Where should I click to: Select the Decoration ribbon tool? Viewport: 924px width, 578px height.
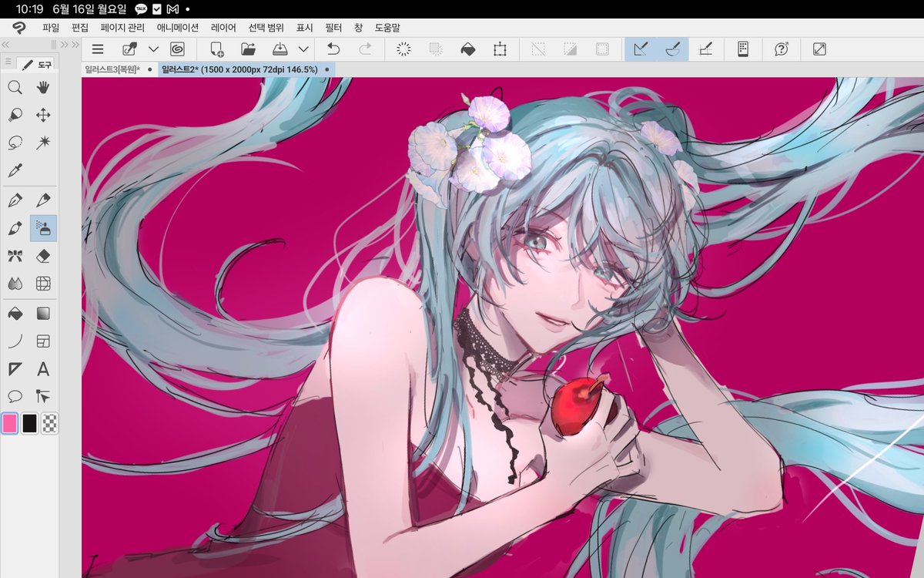pos(15,256)
